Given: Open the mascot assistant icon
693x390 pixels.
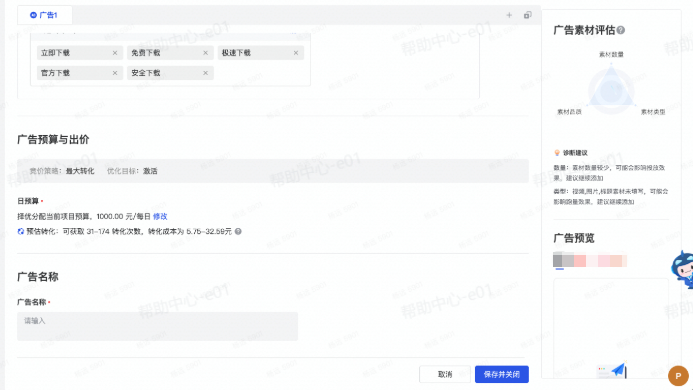Looking at the screenshot, I should 682,269.
